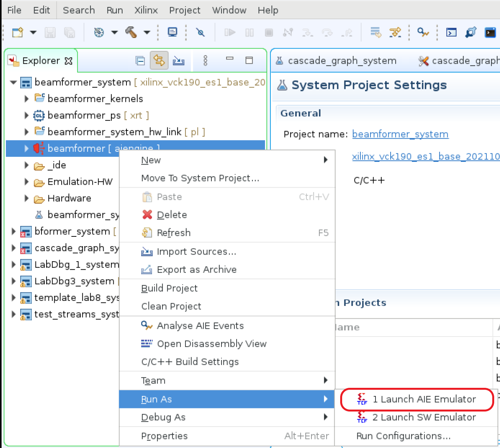Click the hammer Build toolbar icon

(x=131, y=32)
